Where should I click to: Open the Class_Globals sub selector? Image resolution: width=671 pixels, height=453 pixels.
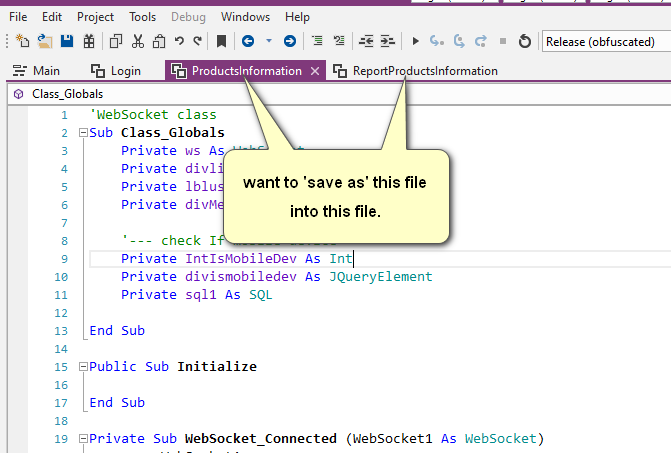coord(339,94)
